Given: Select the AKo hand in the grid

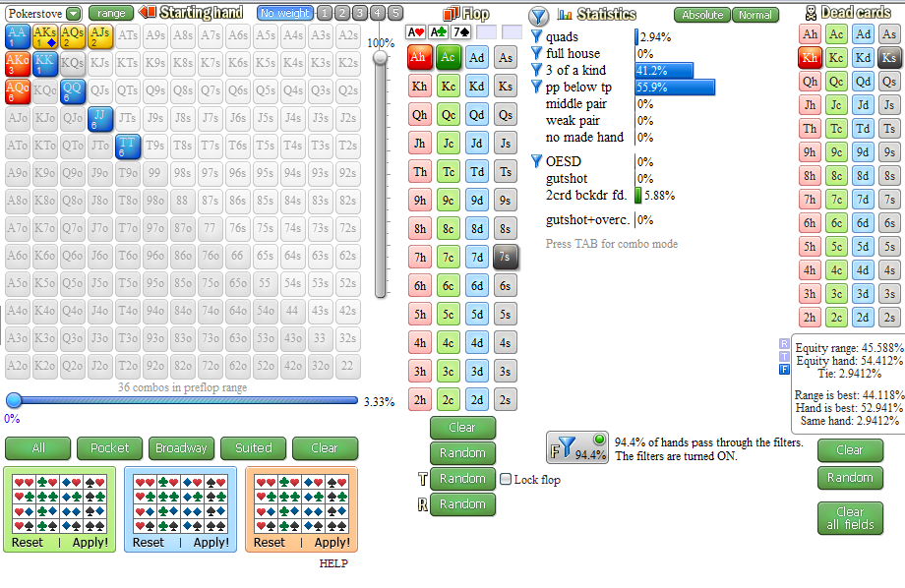Looking at the screenshot, I should coord(18,64).
